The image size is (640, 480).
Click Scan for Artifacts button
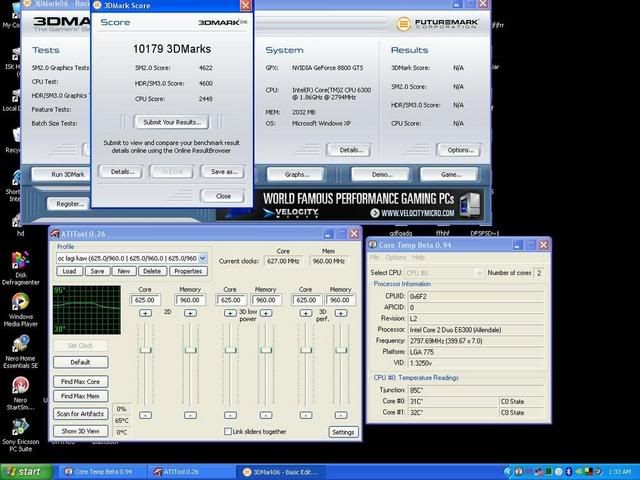click(x=81, y=415)
